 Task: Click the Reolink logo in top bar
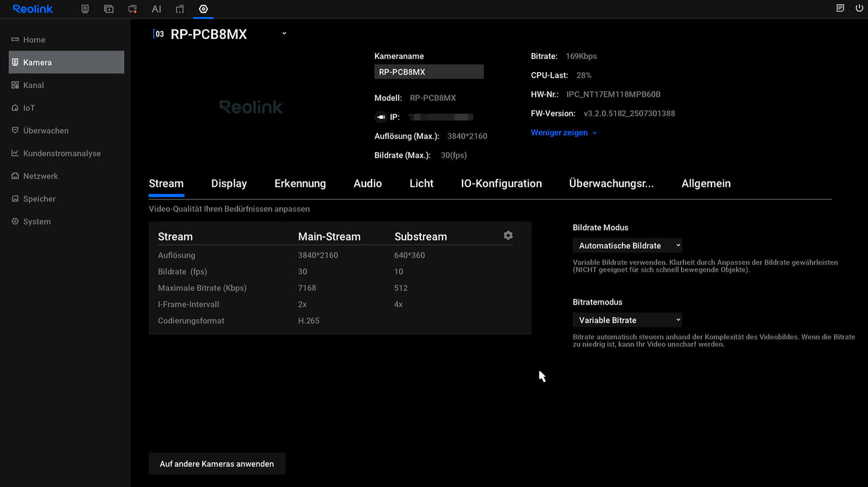pos(33,9)
